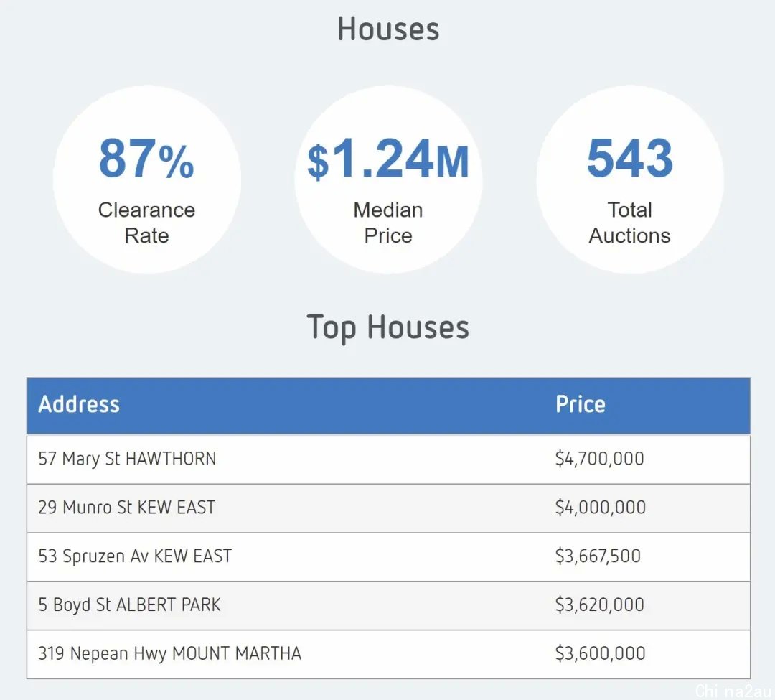Screen dimensions: 775x700
Task: Select the $1.24M median price figure
Action: tap(388, 158)
